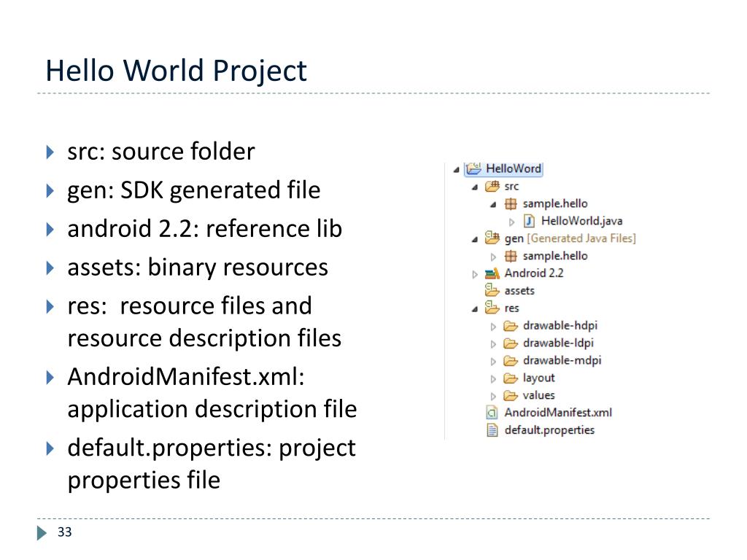Click the bullet text 'AndroidManifest.xml:'
This screenshot has width=747, height=560.
pyautogui.click(x=186, y=377)
